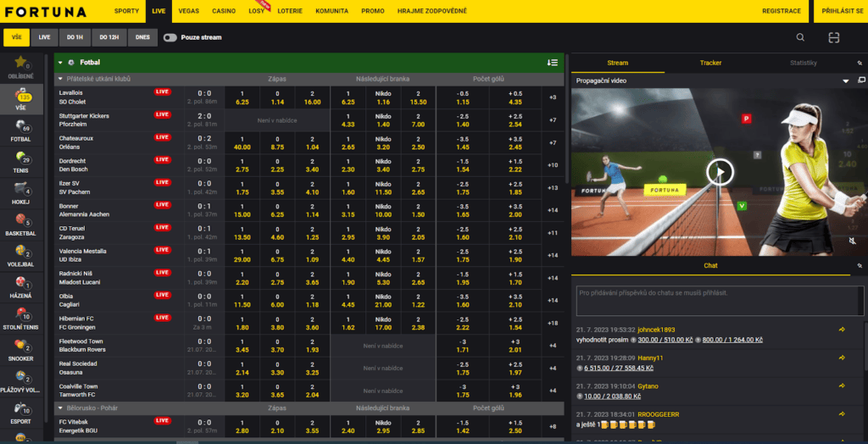Click the PŘIHLÁSIT SE button

[842, 11]
